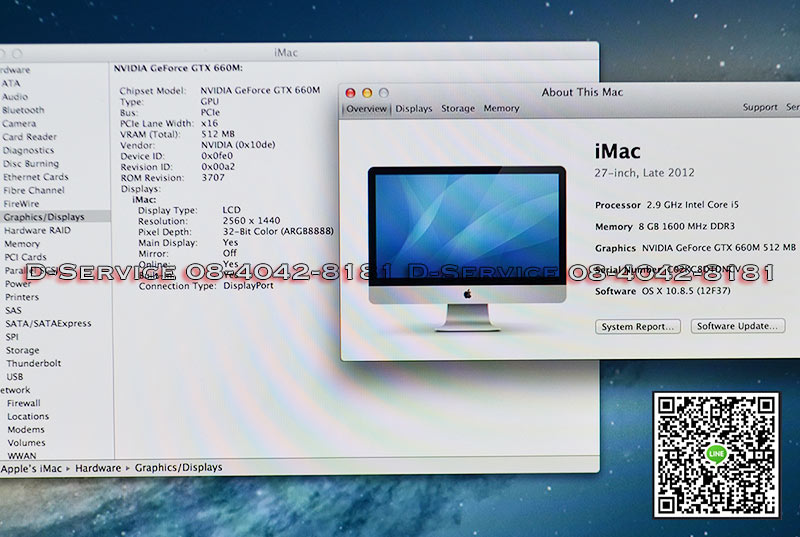800x537 pixels.
Task: Click the Software Update... button
Action: [738, 326]
